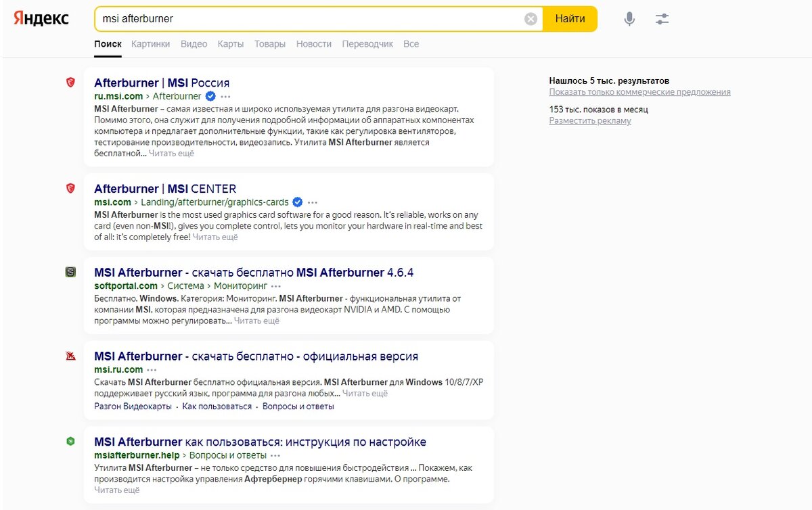Expand Читать ещё in ru.msi.com snippet
Screen dimensions: 812x510
[x=171, y=154]
